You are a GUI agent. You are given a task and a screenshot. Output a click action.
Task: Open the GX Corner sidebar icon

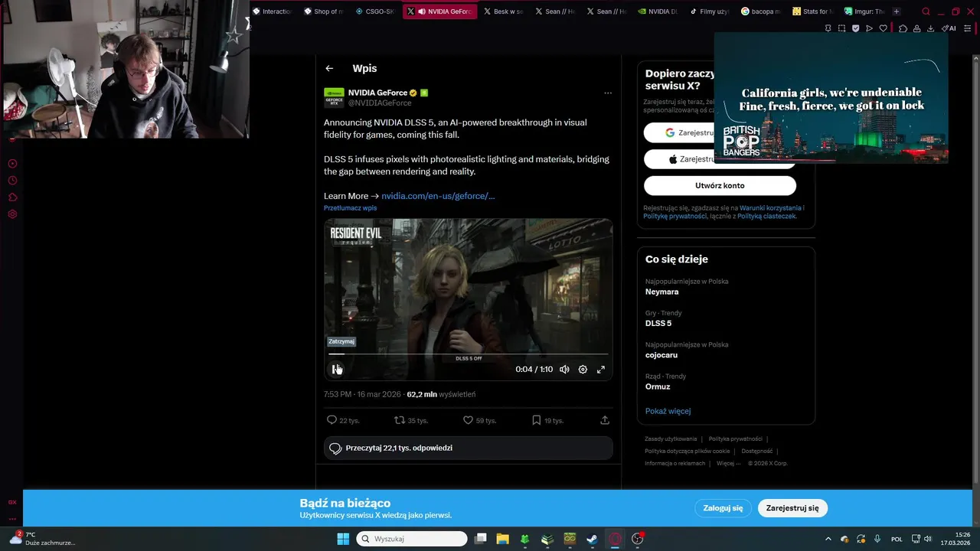(12, 502)
